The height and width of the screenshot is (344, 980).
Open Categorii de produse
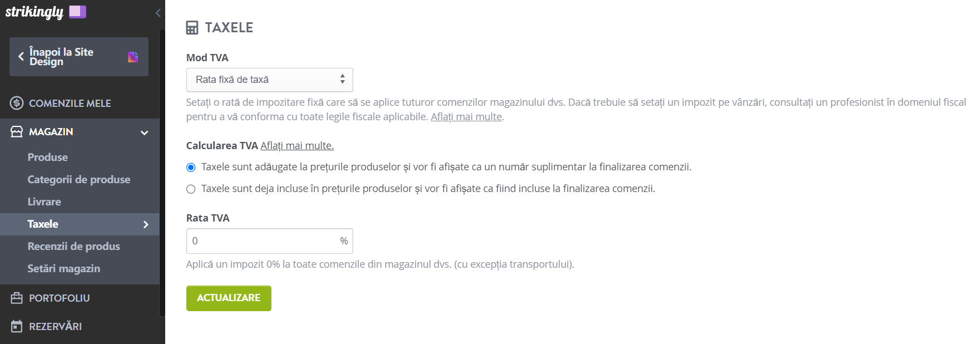click(x=79, y=180)
